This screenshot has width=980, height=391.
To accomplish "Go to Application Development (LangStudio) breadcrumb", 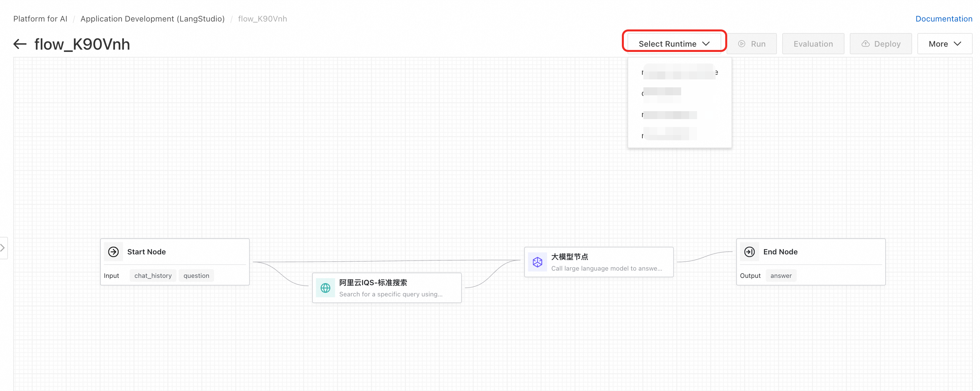I will point(152,19).
